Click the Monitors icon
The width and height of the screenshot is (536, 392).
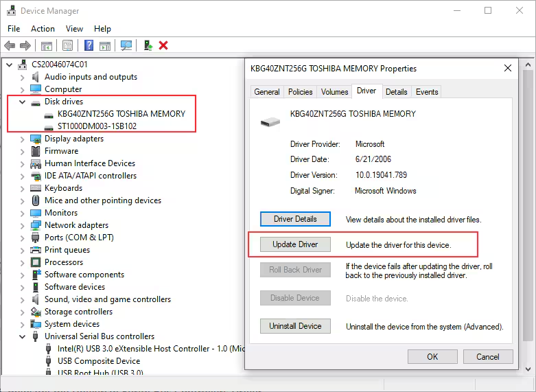(x=36, y=213)
